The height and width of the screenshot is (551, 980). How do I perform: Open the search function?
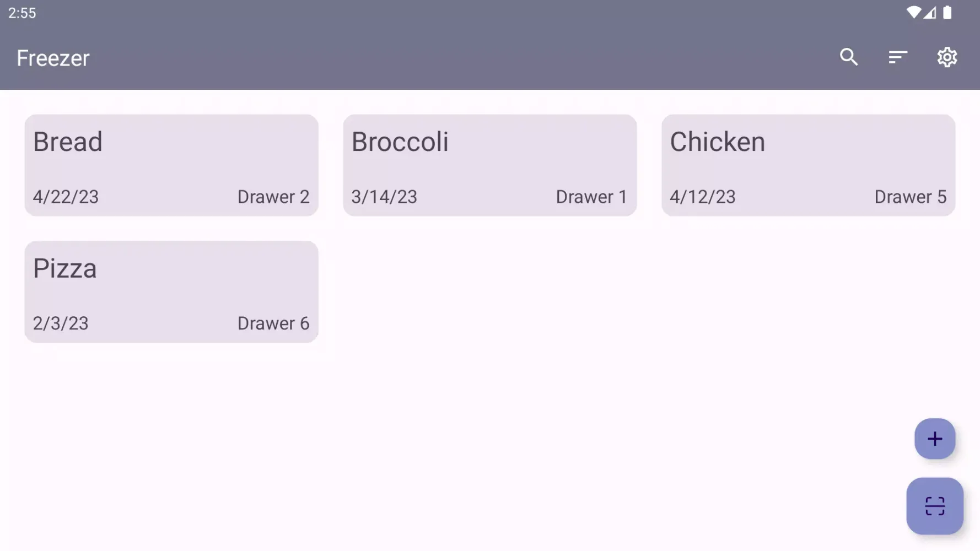click(x=849, y=57)
